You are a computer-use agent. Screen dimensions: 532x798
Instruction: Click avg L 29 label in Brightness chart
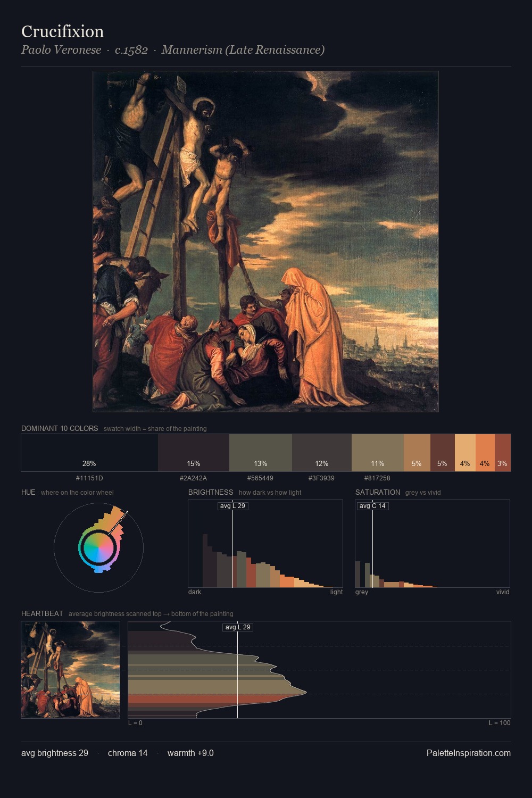[x=233, y=506]
